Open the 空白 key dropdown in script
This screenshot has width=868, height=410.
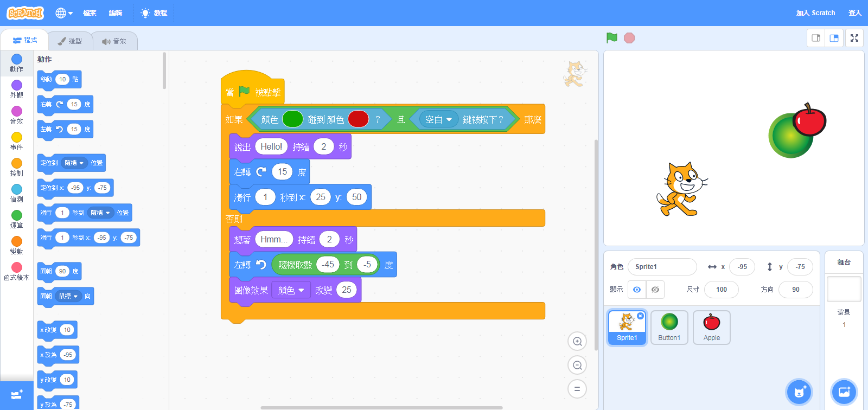pyautogui.click(x=438, y=120)
